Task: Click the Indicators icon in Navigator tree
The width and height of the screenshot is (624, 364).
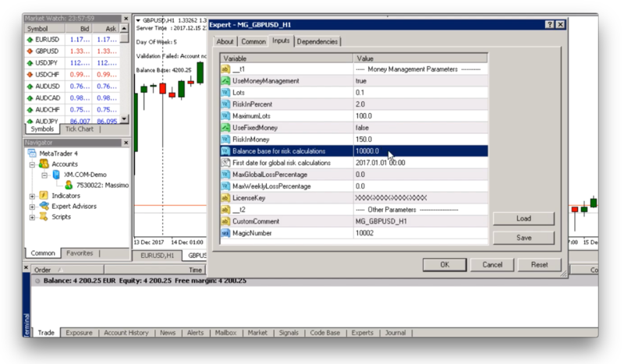Action: click(x=44, y=196)
